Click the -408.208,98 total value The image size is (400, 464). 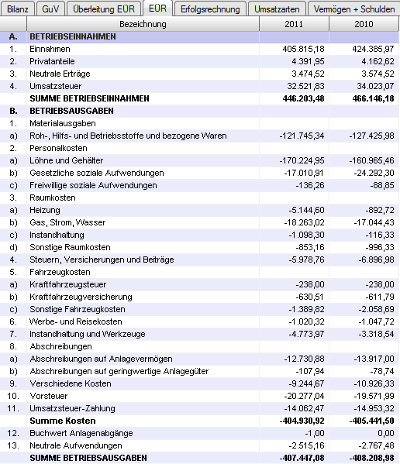[372, 458]
